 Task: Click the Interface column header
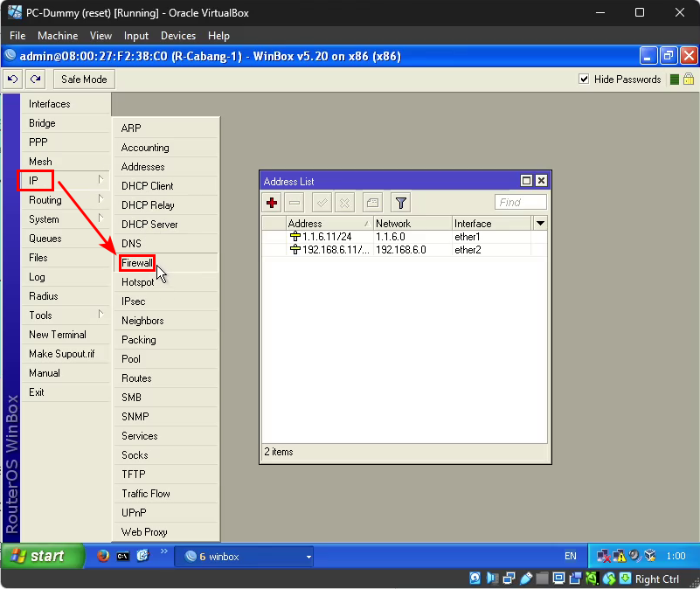coord(491,223)
